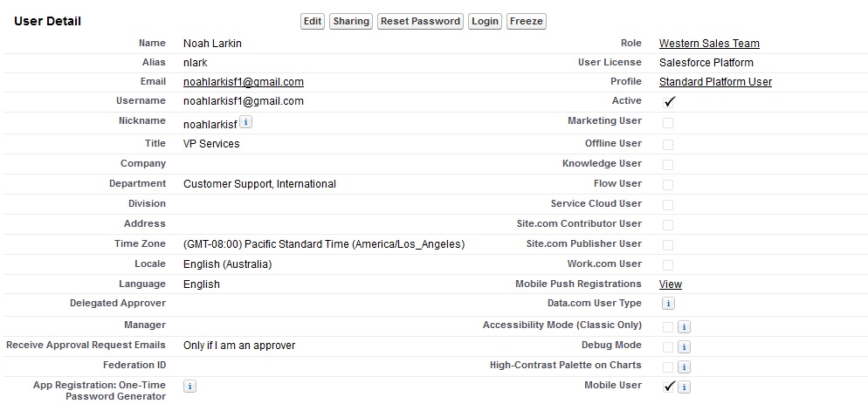Click the Edit button
This screenshot has height=404, width=868.
point(313,21)
